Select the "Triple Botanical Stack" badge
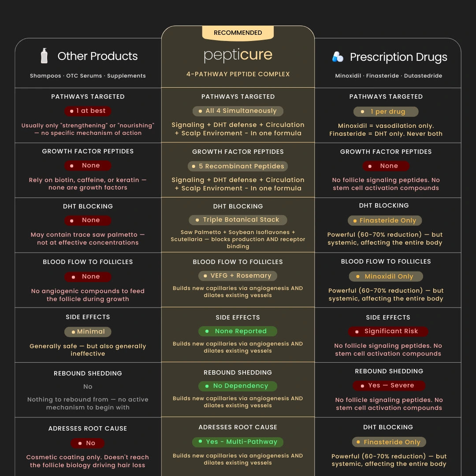 (x=238, y=219)
